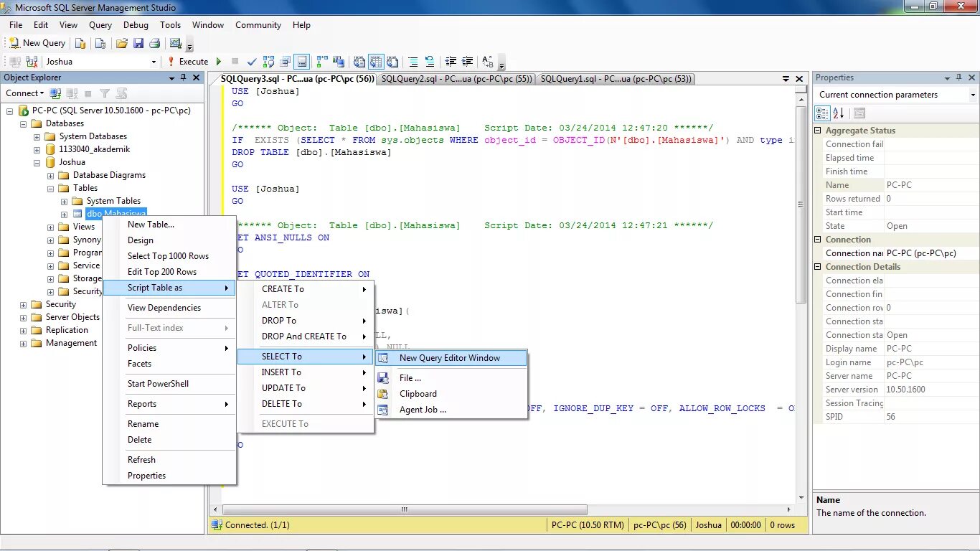The width and height of the screenshot is (980, 551).
Task: Open the Current connection parameters dropdown
Action: (x=973, y=95)
